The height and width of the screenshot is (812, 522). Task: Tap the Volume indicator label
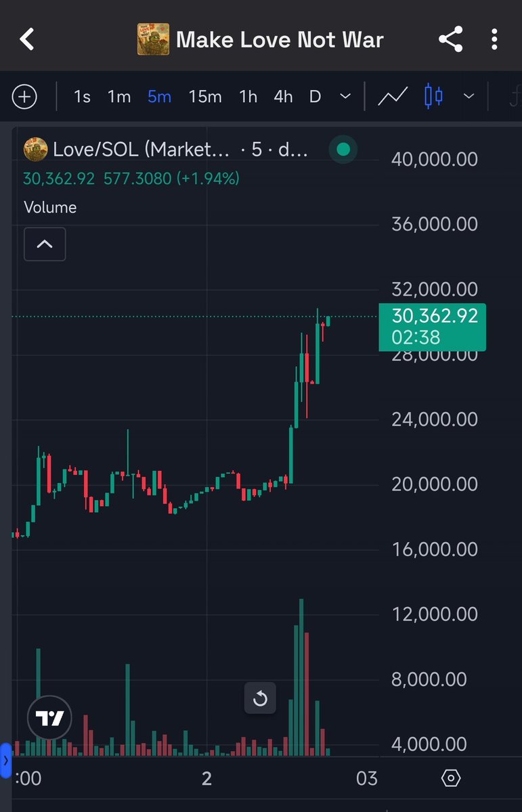50,207
